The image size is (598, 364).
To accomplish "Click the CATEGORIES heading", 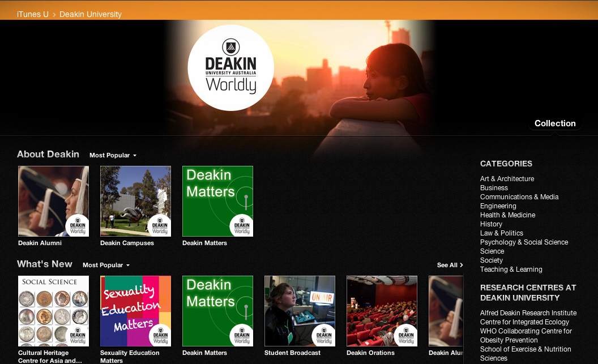I will tap(506, 164).
